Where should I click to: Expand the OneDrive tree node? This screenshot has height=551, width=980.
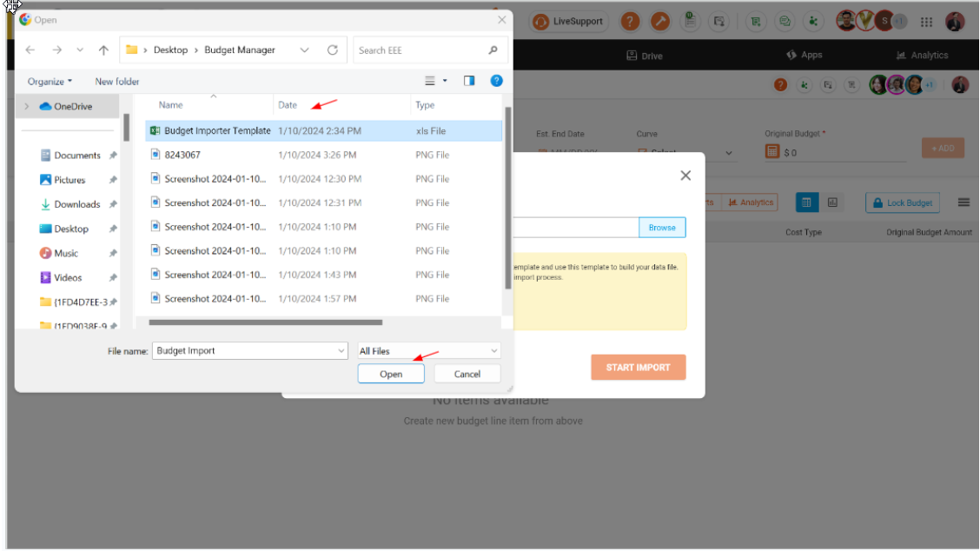click(x=27, y=106)
